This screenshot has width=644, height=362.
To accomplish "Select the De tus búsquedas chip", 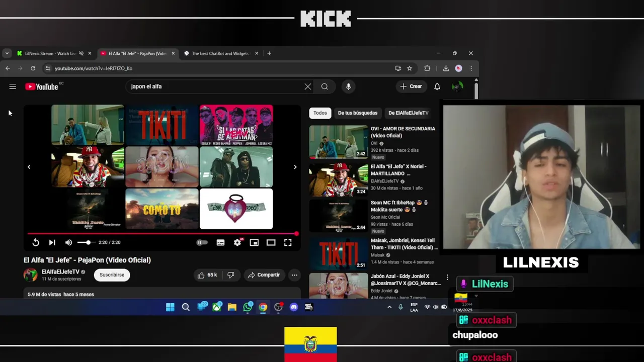I will [357, 113].
